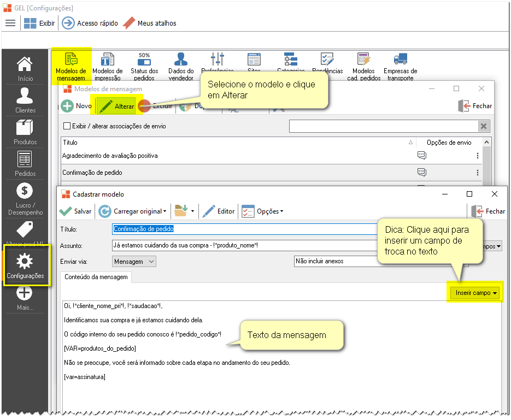This screenshot has width=511, height=420.
Task: Click the search field in Modelos de mensagem
Action: [383, 126]
